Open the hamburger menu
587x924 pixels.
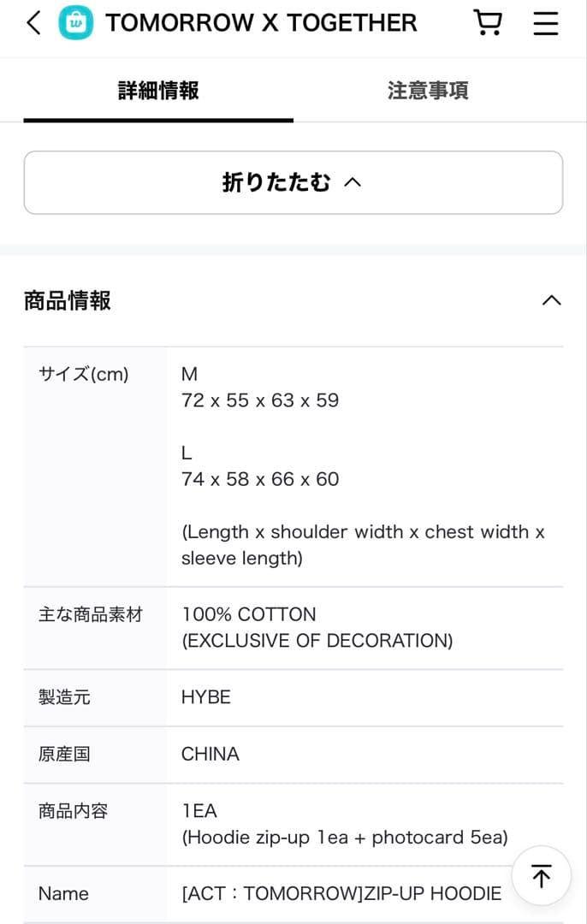546,23
